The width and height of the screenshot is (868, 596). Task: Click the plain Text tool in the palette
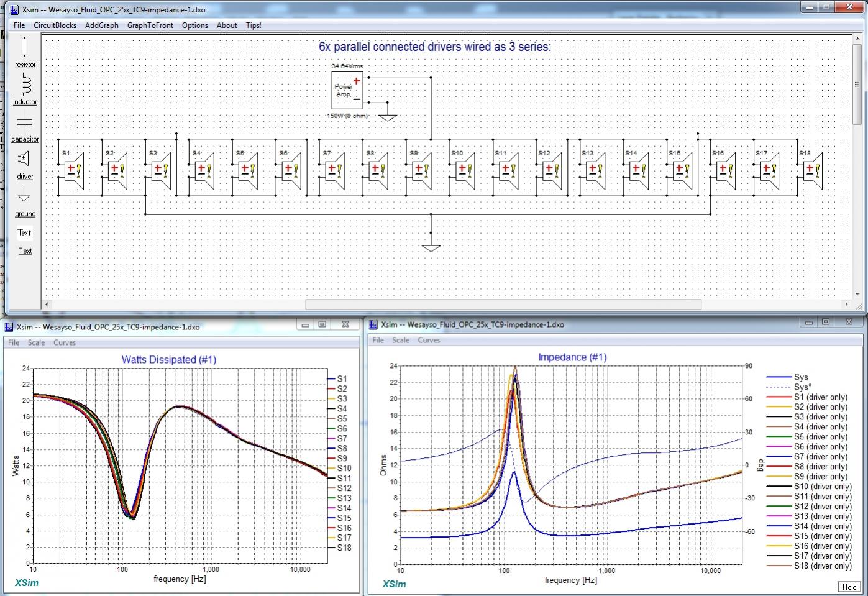click(x=24, y=232)
